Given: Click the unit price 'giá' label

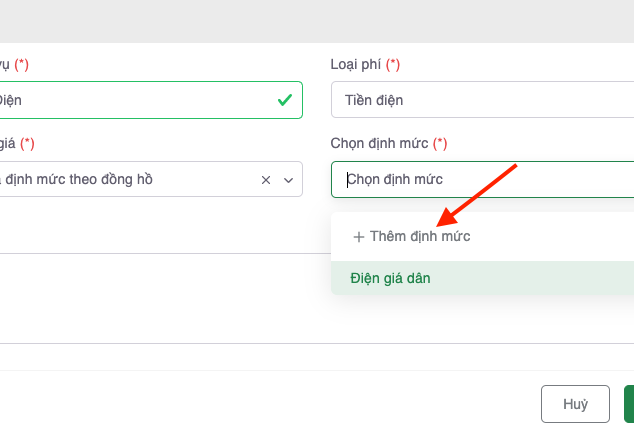Looking at the screenshot, I should (7, 144).
